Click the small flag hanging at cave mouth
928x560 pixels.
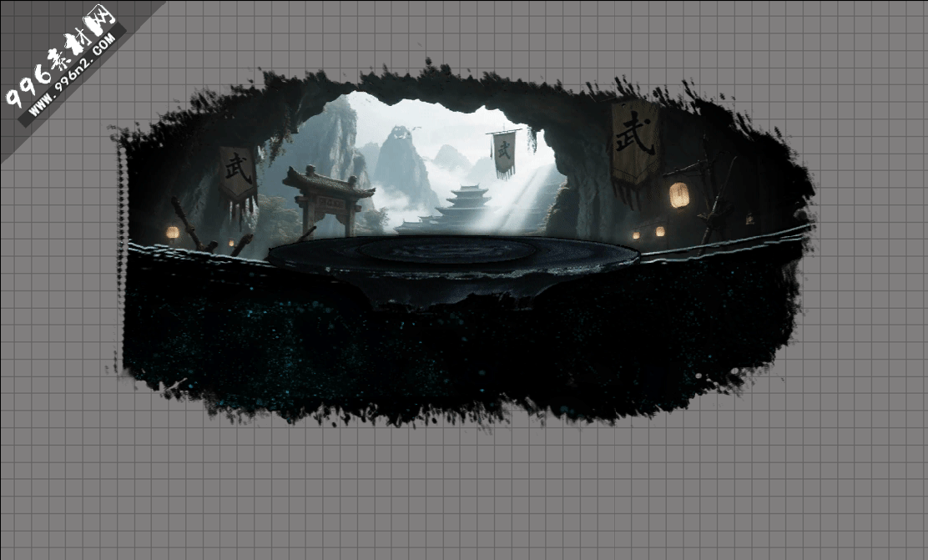tap(504, 154)
